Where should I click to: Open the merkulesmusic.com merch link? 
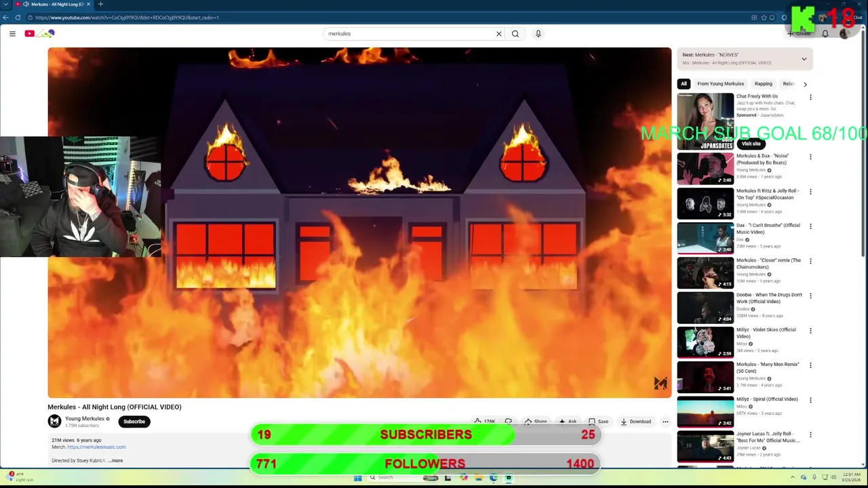pyautogui.click(x=96, y=447)
